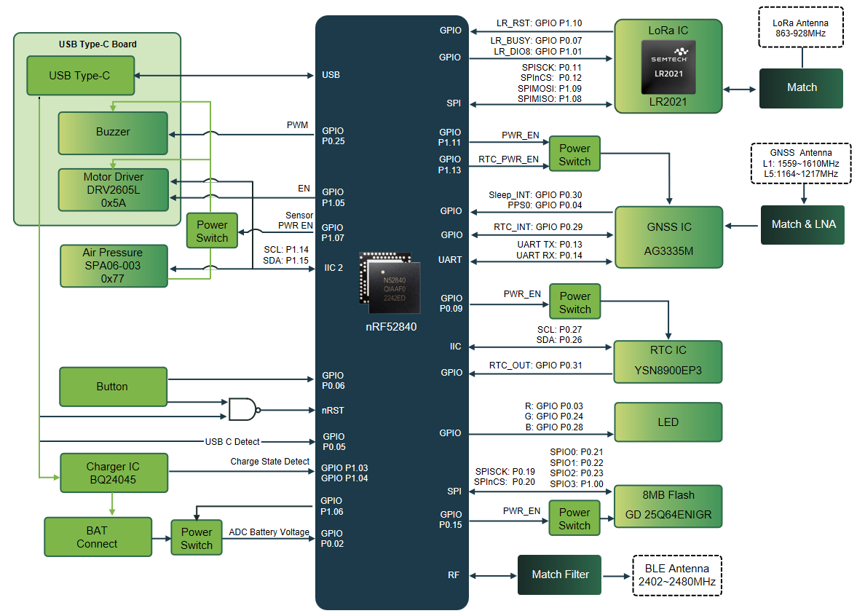The image size is (865, 616).
Task: Select the RTC IC YSN8900EP3 block
Action: pyautogui.click(x=668, y=362)
